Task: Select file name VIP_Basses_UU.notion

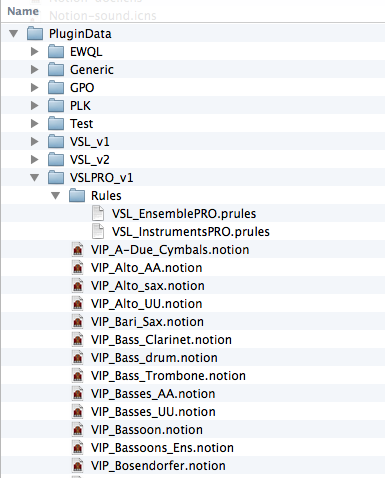Action: tap(153, 412)
